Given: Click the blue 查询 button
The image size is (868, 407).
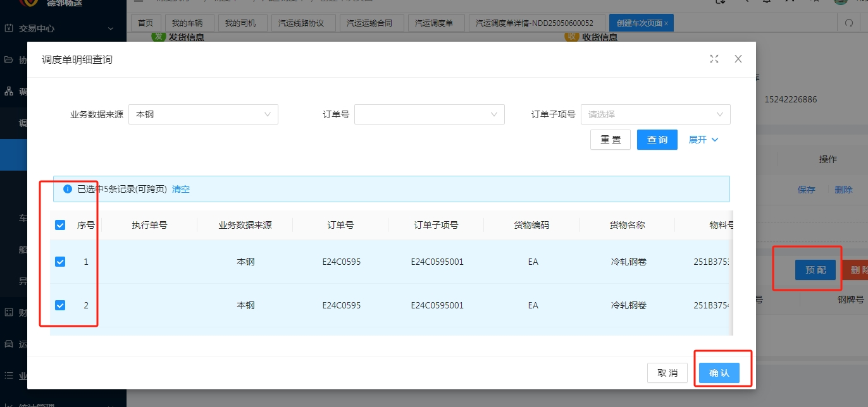Looking at the screenshot, I should click(657, 140).
